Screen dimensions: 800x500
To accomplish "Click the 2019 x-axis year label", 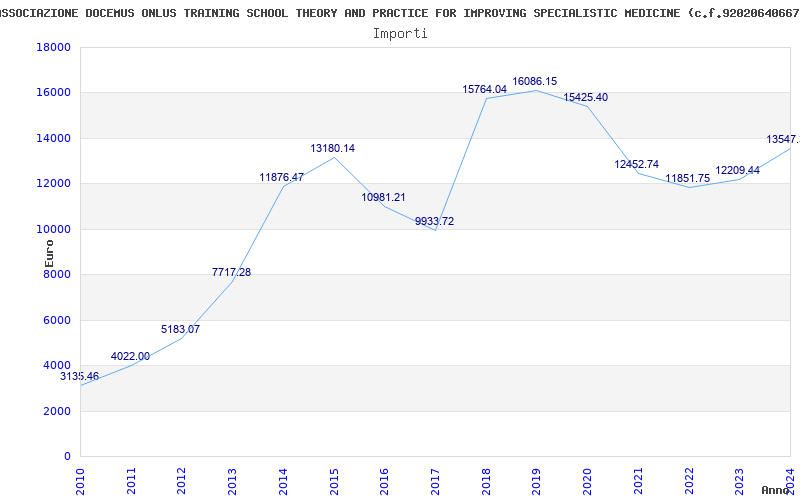I will (x=536, y=481).
